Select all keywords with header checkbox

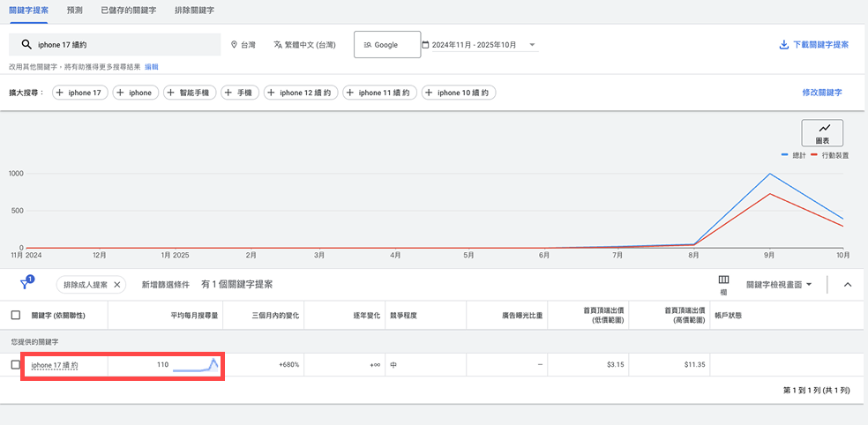click(16, 315)
